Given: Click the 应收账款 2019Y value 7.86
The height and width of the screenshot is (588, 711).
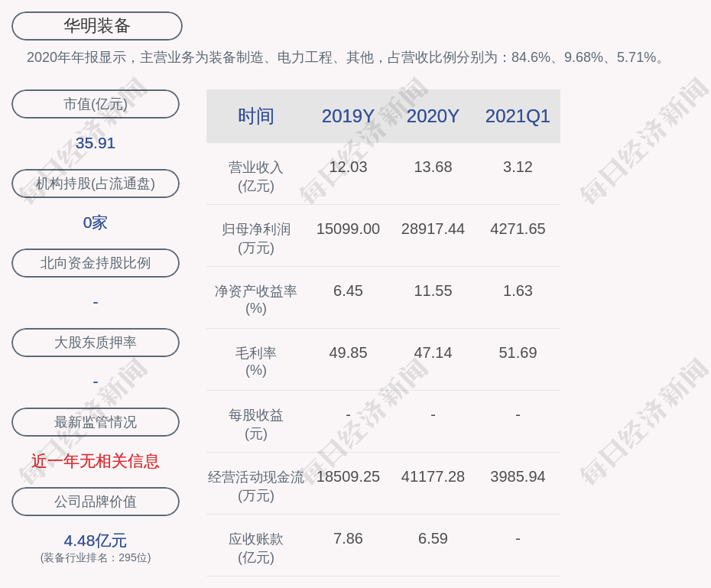Looking at the screenshot, I should (x=348, y=538).
